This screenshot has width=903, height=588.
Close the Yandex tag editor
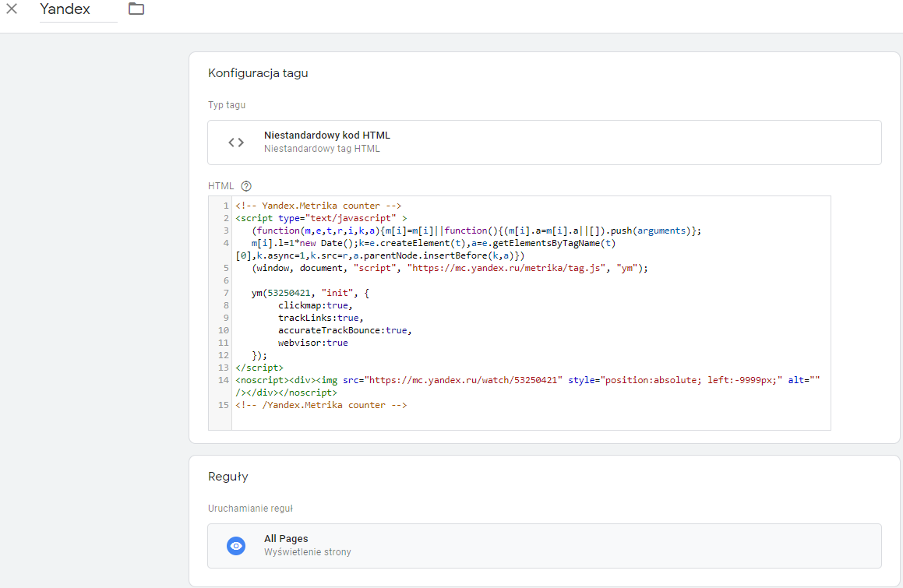(12, 9)
